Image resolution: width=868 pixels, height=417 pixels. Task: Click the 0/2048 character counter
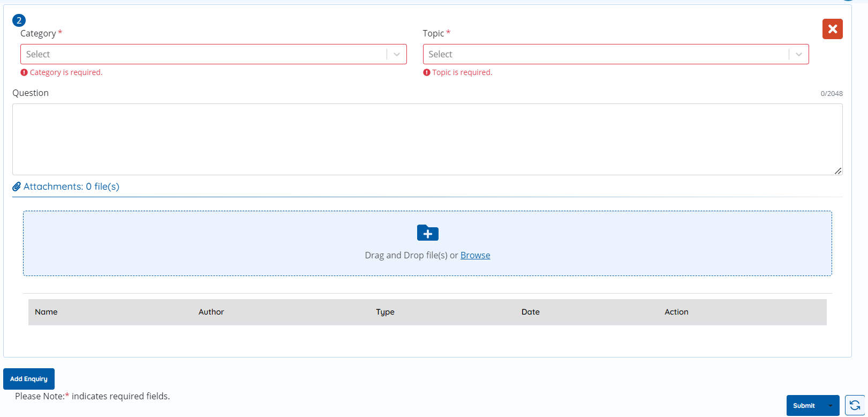[832, 94]
